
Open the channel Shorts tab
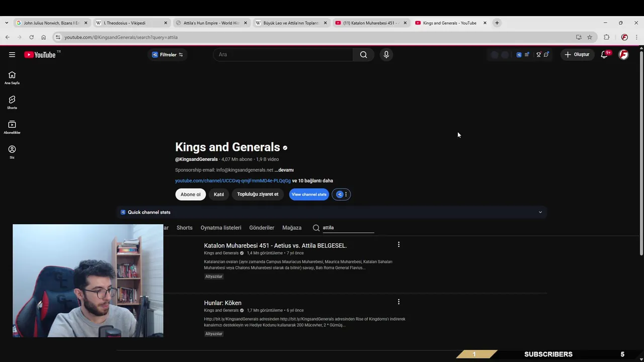coord(184,228)
